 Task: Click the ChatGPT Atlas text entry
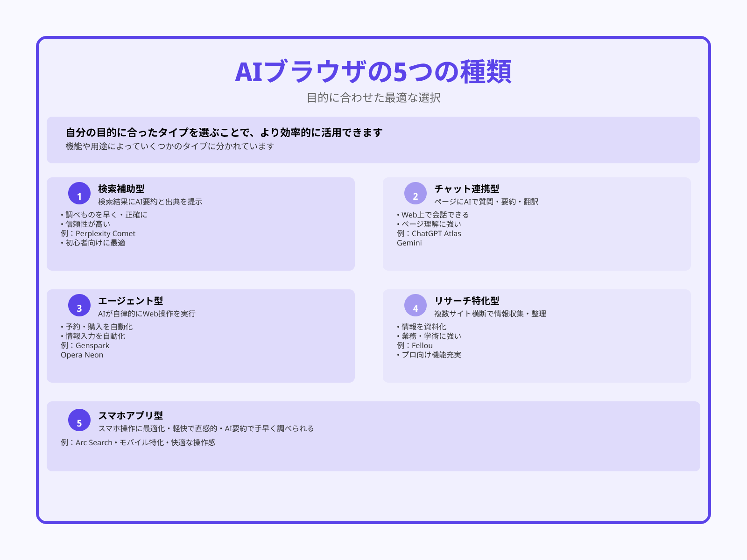tap(429, 233)
